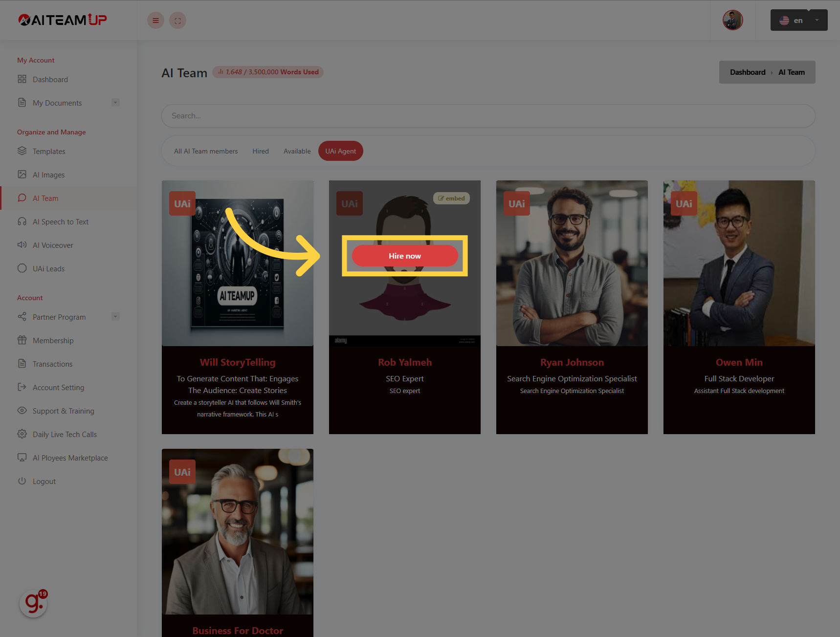840x637 pixels.
Task: Open the language selector dropdown
Action: (816, 20)
